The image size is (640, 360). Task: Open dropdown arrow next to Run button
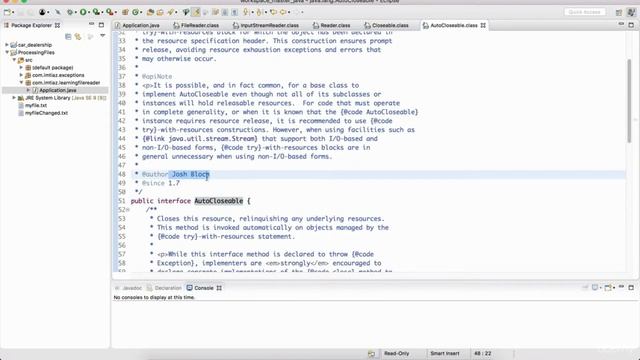(89, 13)
